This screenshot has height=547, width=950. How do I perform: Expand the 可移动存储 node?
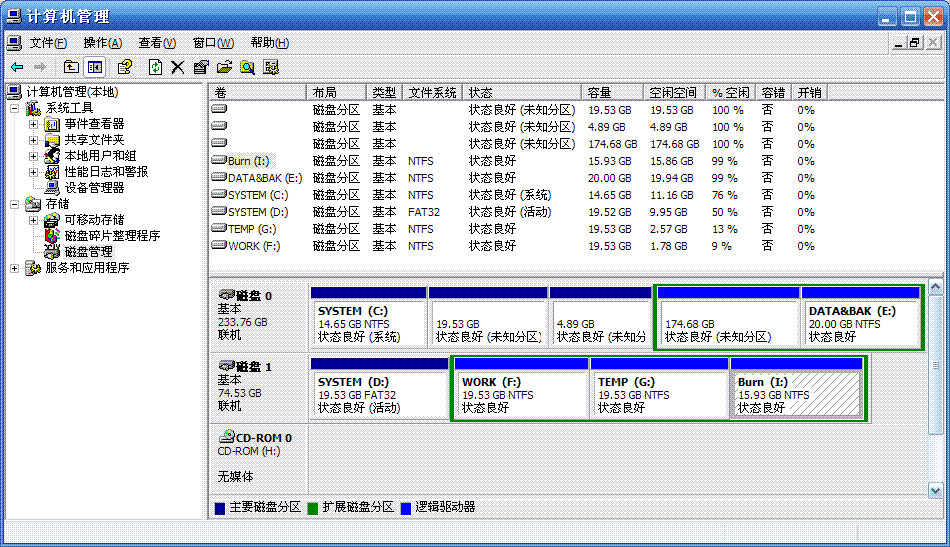click(x=33, y=220)
